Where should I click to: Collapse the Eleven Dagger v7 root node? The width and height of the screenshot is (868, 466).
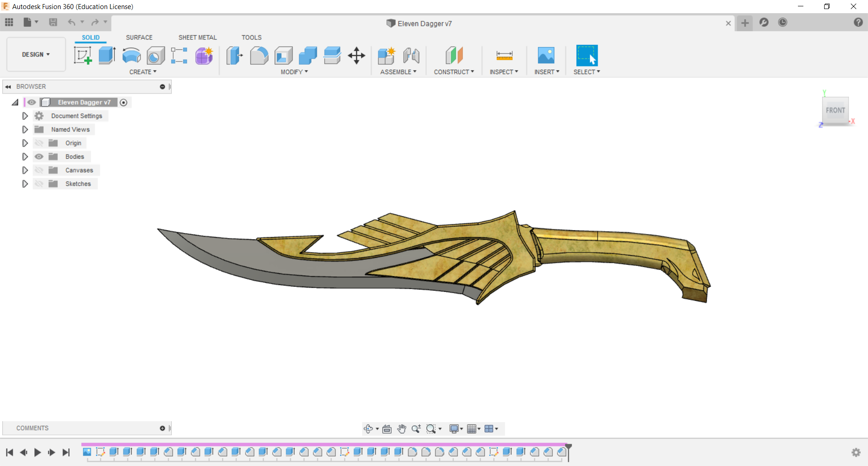click(15, 103)
